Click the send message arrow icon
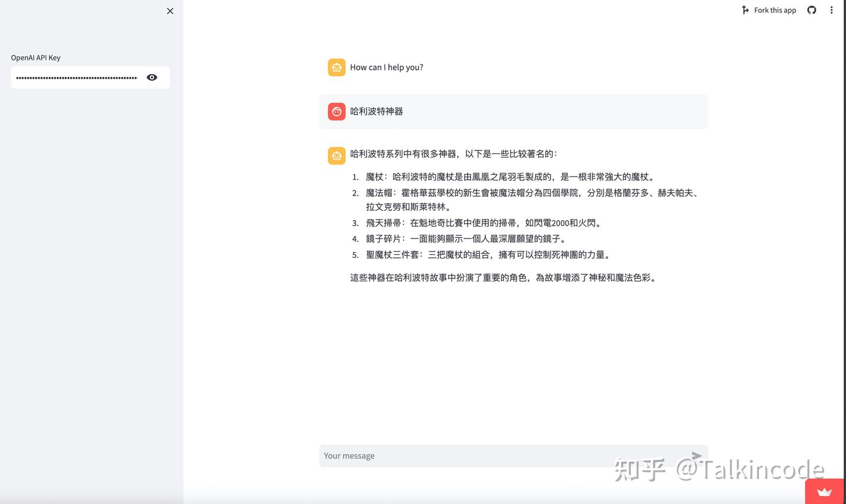The image size is (846, 504). [x=696, y=455]
